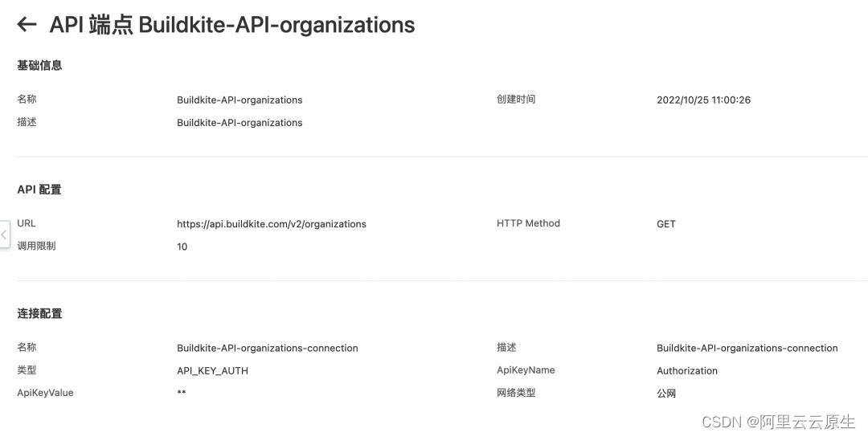Click the 连接配置 section heading

point(39,313)
